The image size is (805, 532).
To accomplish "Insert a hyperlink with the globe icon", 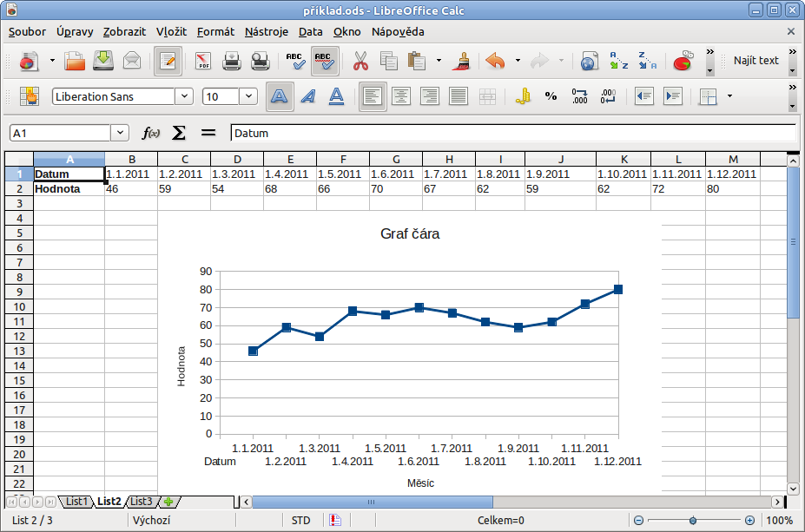I will [590, 61].
